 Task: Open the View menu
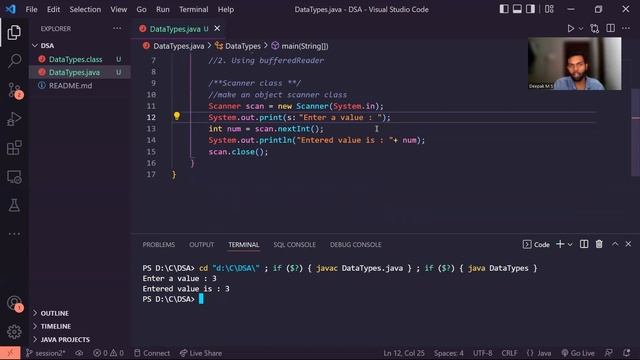point(119,9)
